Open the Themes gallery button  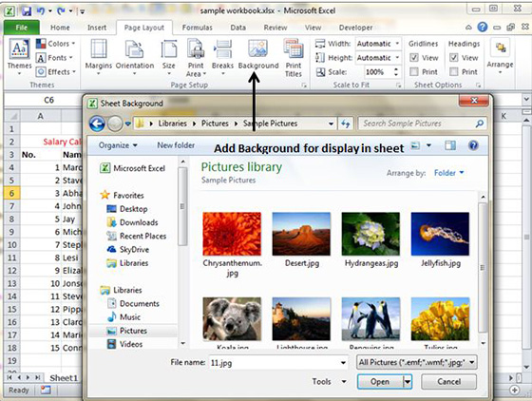(x=19, y=56)
